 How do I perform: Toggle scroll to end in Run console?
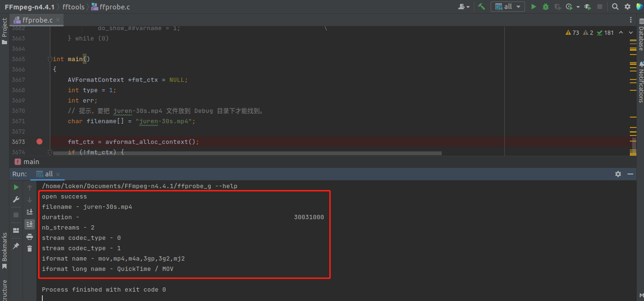pyautogui.click(x=30, y=224)
